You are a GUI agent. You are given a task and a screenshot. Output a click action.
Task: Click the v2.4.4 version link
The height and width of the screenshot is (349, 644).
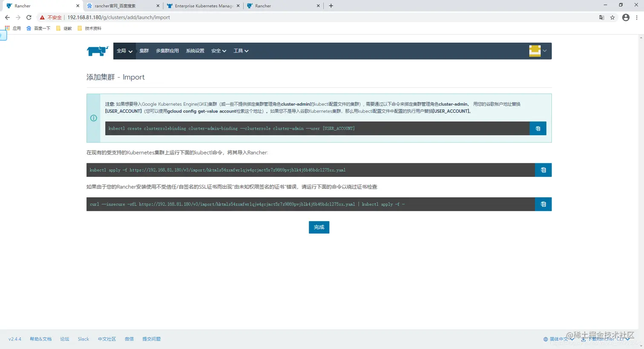click(x=15, y=339)
